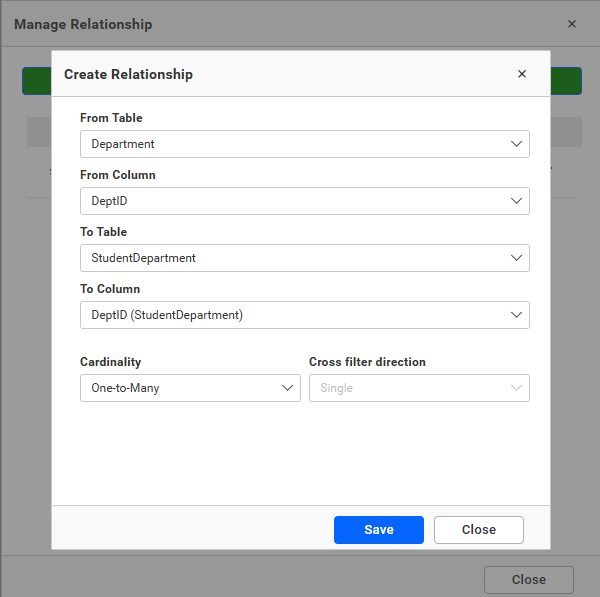Click the background Manage Relationship Close button
This screenshot has width=600, height=597.
(x=528, y=580)
